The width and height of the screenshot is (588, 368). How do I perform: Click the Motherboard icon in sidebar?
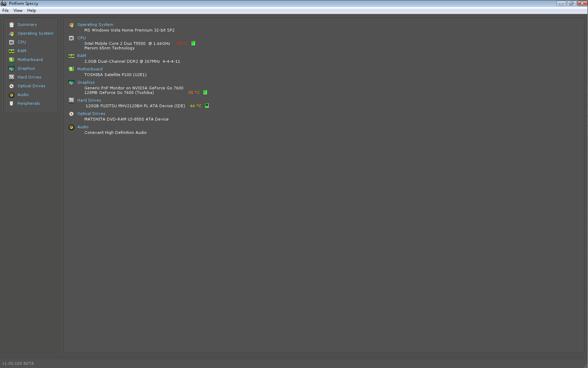tap(12, 60)
